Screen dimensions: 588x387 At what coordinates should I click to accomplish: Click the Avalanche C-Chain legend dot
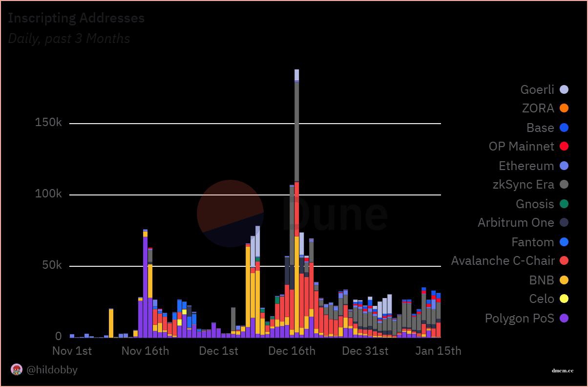564,261
